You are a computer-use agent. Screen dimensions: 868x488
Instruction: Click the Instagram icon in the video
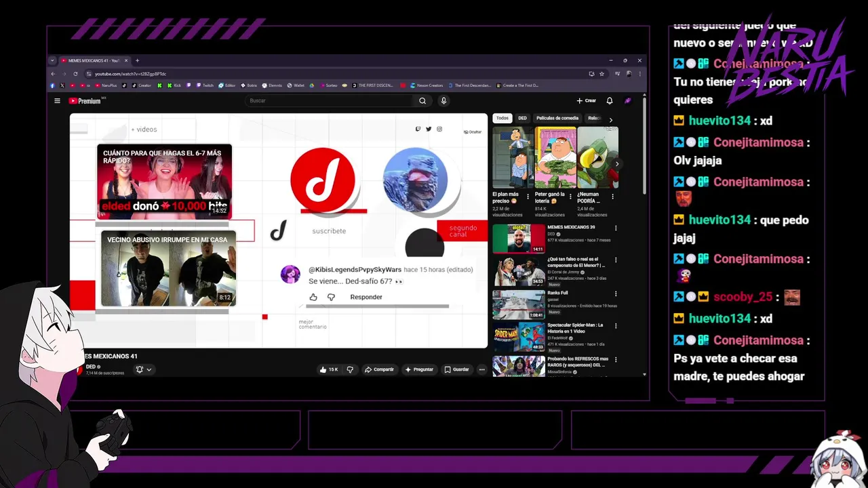pos(439,129)
